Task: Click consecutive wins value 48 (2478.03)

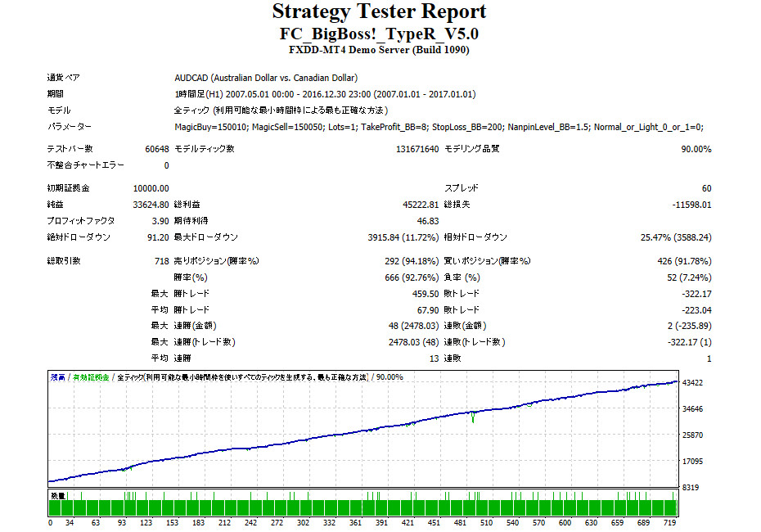Action: pos(413,327)
